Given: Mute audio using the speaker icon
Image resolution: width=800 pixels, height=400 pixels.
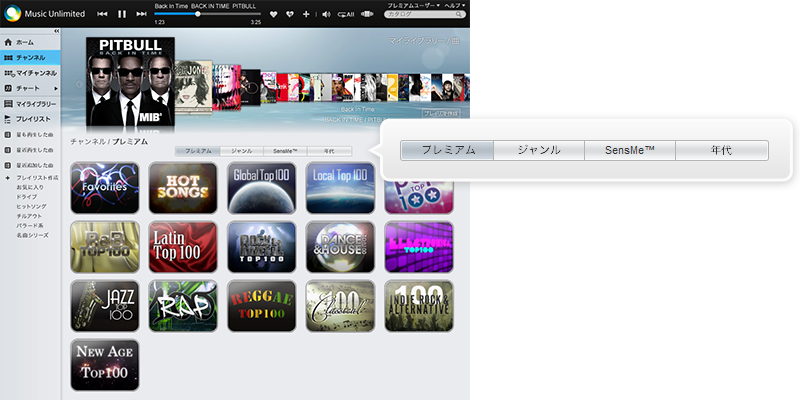Looking at the screenshot, I should (x=326, y=14).
